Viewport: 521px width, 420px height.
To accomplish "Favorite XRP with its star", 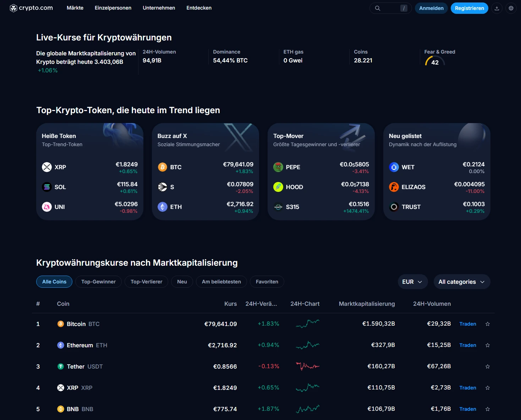I will tap(488, 388).
